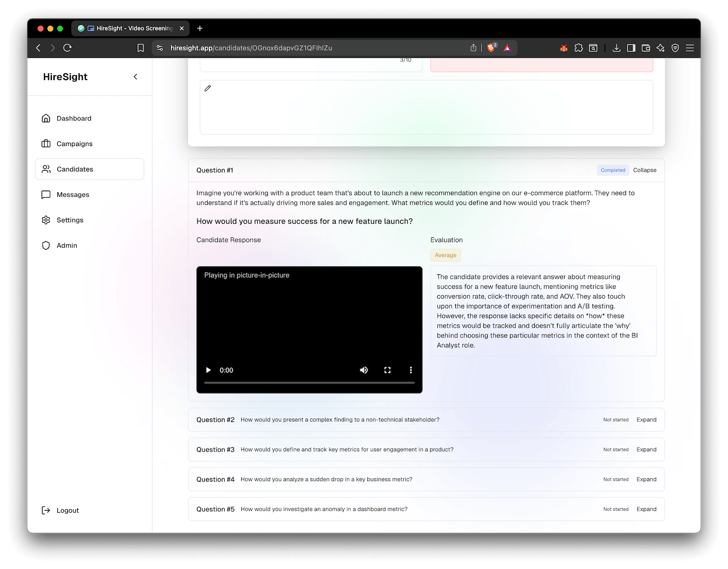This screenshot has height=569, width=728.
Task: Click the HireSight - Video Screening tab
Action: 130,28
